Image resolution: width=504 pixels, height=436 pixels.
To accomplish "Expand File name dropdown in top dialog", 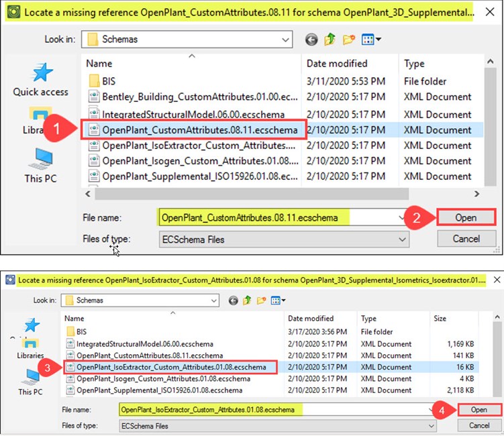I will click(x=401, y=217).
